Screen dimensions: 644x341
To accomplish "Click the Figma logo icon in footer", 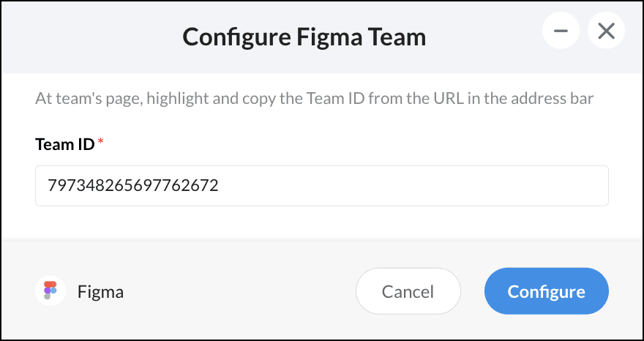I will click(x=50, y=291).
